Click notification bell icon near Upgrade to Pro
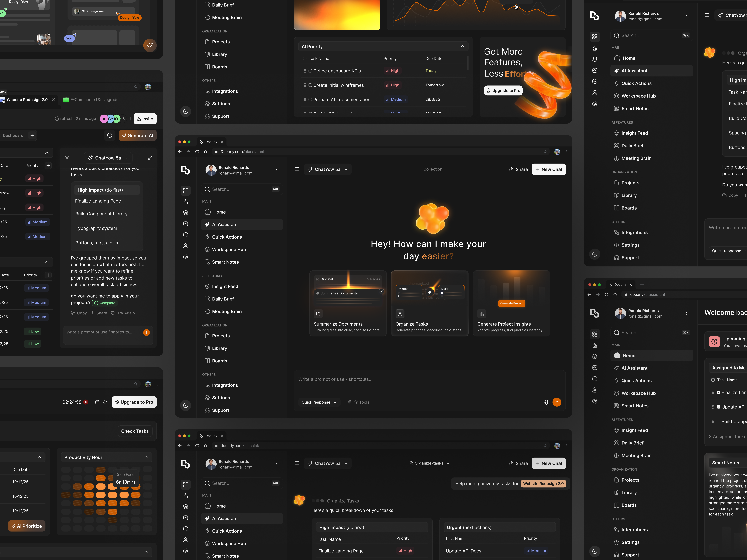Viewport: 747px width, 560px height. (105, 402)
